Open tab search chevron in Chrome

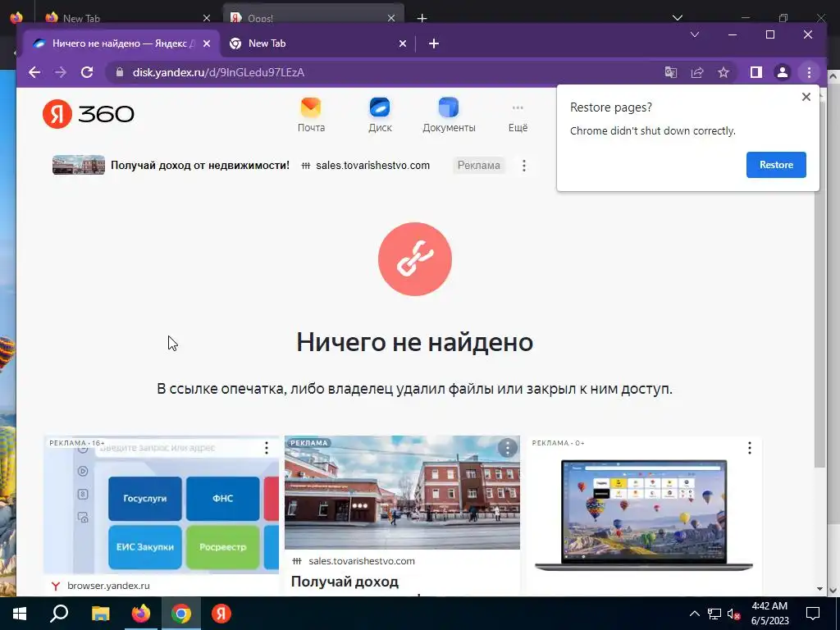point(695,34)
